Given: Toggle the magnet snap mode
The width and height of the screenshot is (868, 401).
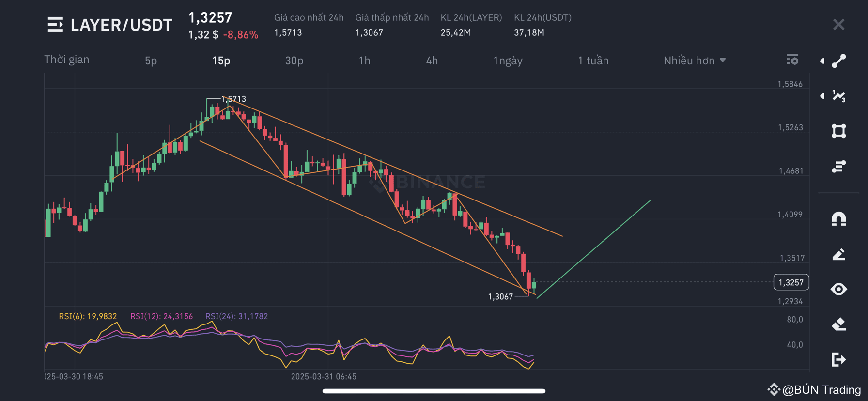Looking at the screenshot, I should click(x=838, y=219).
